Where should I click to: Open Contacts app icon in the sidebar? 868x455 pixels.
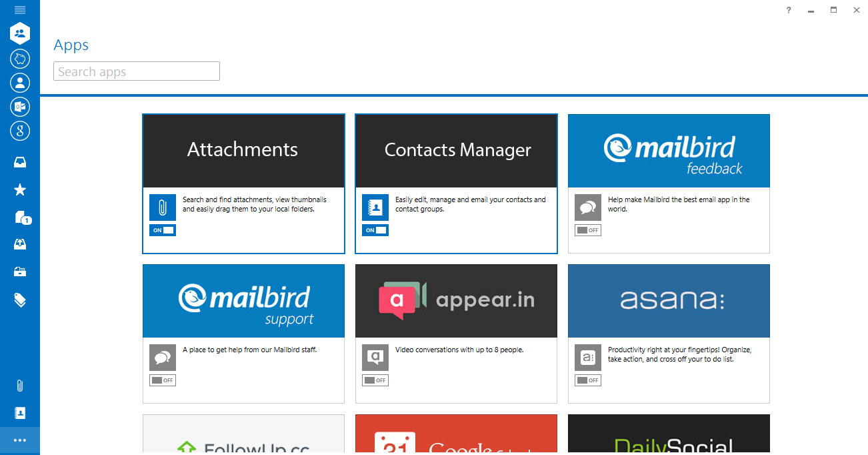[20, 413]
